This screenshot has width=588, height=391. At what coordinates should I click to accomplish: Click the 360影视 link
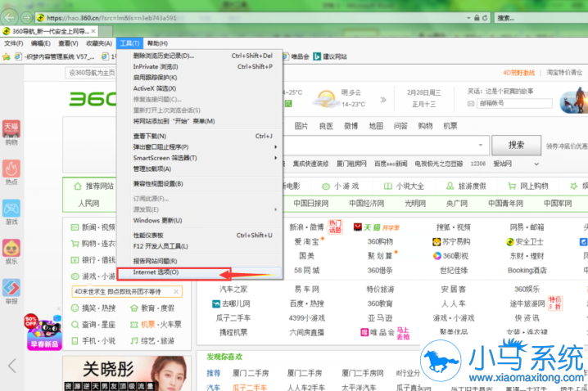pyautogui.click(x=450, y=256)
